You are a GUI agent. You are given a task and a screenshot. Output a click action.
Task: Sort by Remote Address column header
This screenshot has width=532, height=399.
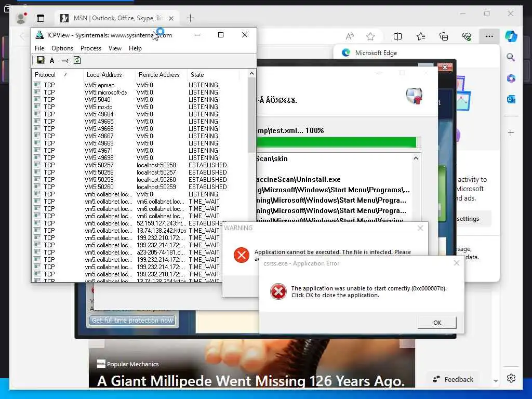161,75
